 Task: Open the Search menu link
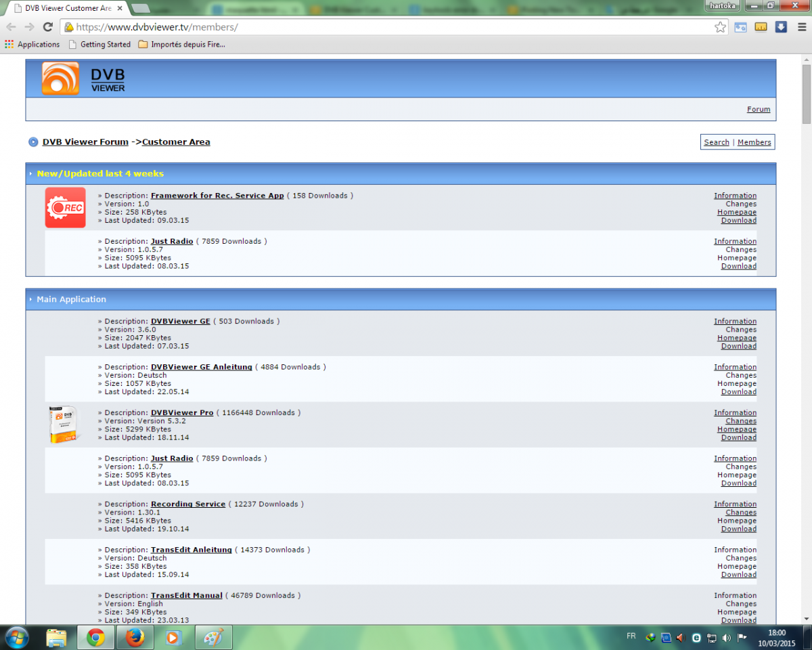click(716, 142)
